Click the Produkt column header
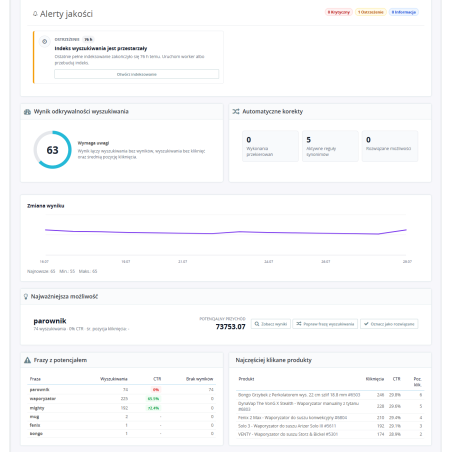 pos(246,379)
